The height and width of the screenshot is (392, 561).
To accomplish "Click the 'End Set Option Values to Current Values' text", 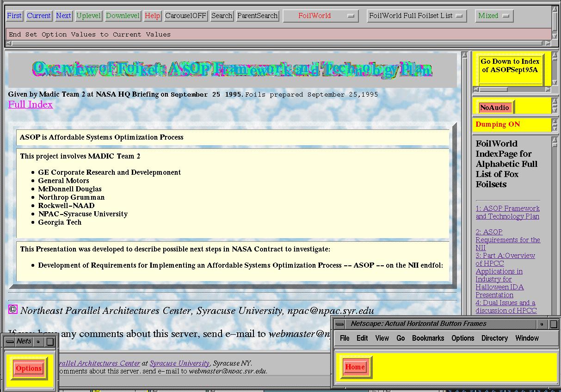I will point(90,35).
